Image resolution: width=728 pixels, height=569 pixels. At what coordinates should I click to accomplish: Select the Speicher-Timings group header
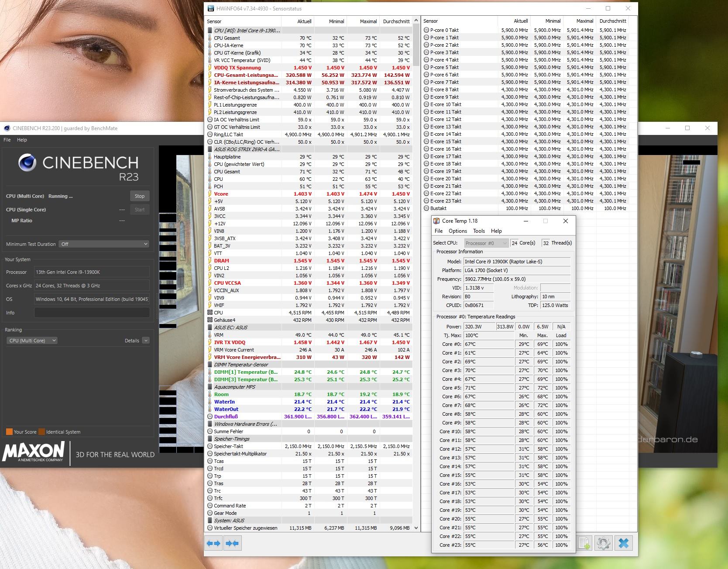tap(309, 439)
